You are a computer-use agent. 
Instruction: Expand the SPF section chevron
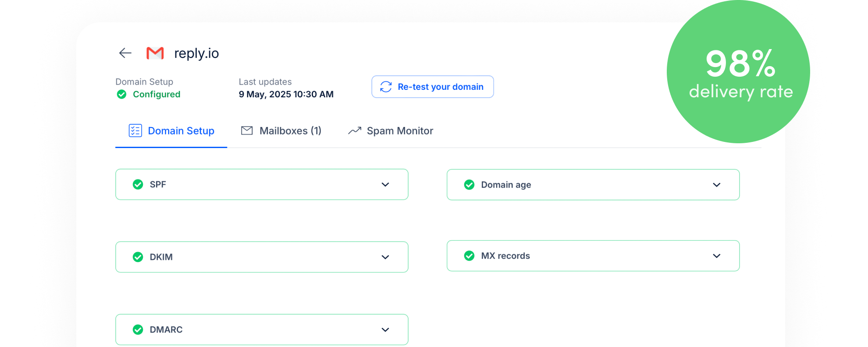tap(385, 184)
